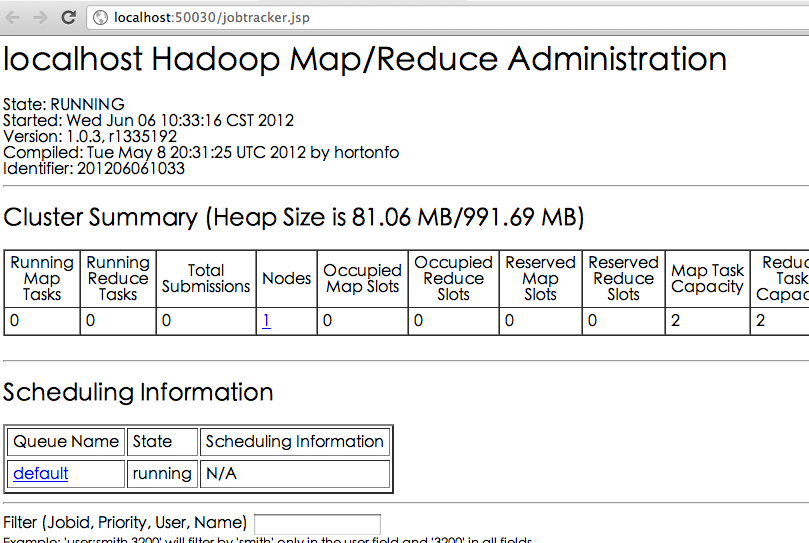This screenshot has width=809, height=543.
Task: Click the 'running' state cell
Action: 163,473
